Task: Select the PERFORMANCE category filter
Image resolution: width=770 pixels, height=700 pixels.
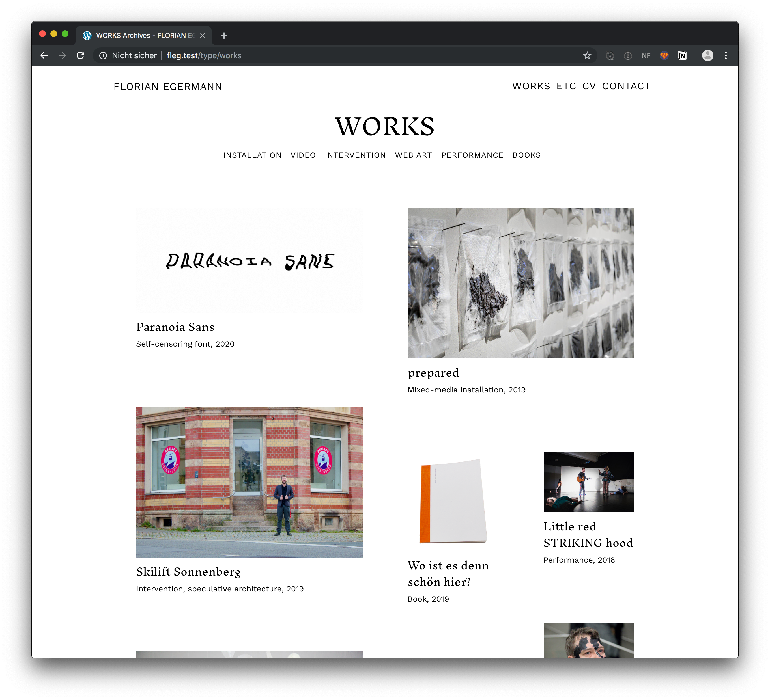Action: tap(472, 155)
